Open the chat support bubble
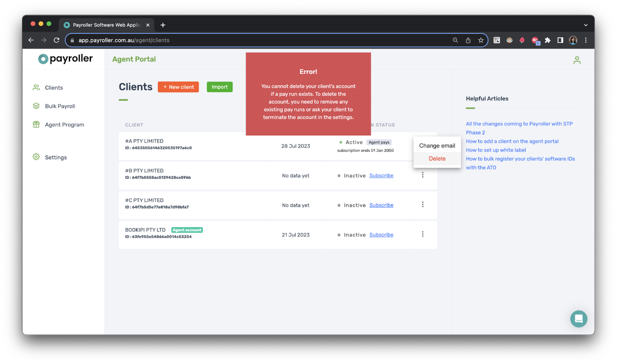 pos(579,319)
